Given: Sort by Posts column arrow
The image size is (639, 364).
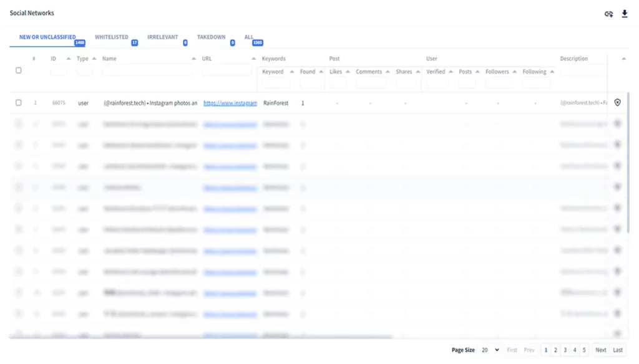Looking at the screenshot, I should pyautogui.click(x=477, y=72).
